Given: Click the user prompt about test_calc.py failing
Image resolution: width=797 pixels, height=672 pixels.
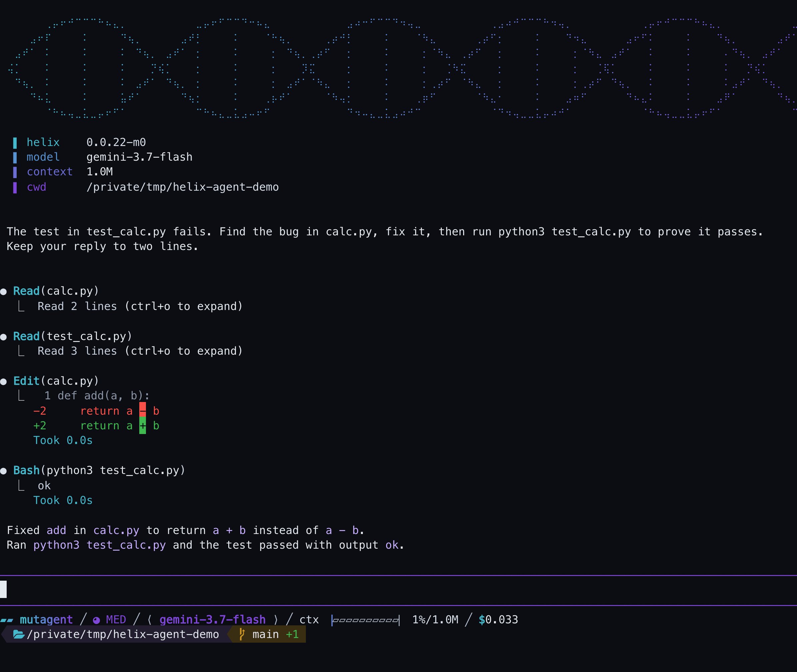Looking at the screenshot, I should (385, 239).
